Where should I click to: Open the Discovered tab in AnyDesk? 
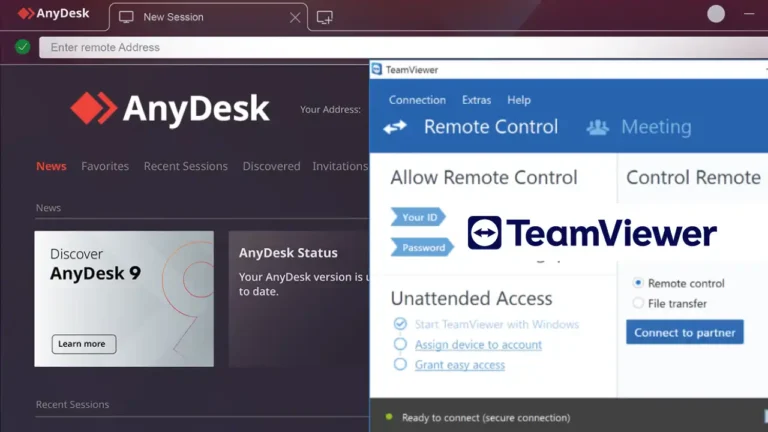(271, 166)
